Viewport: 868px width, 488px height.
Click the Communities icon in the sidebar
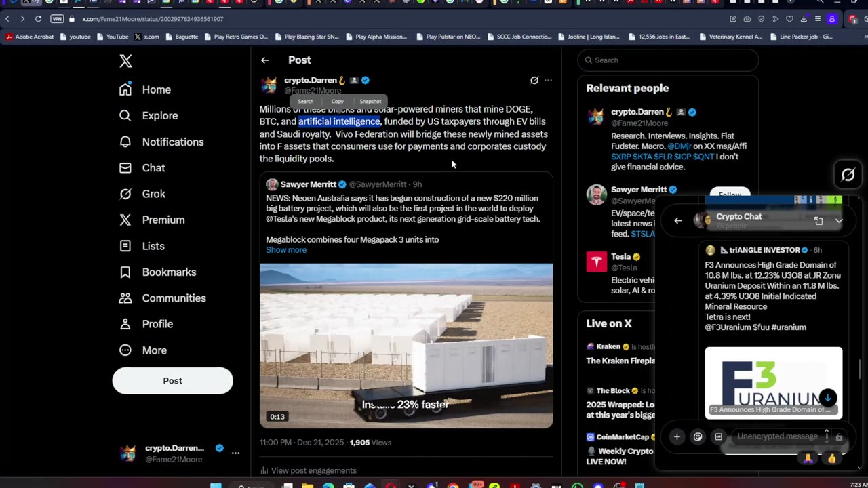coord(125,298)
